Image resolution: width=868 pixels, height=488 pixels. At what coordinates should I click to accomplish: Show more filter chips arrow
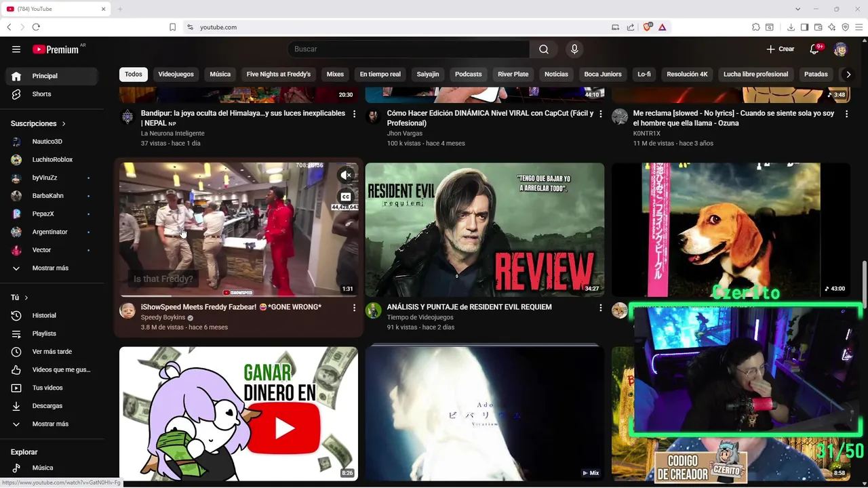click(848, 75)
